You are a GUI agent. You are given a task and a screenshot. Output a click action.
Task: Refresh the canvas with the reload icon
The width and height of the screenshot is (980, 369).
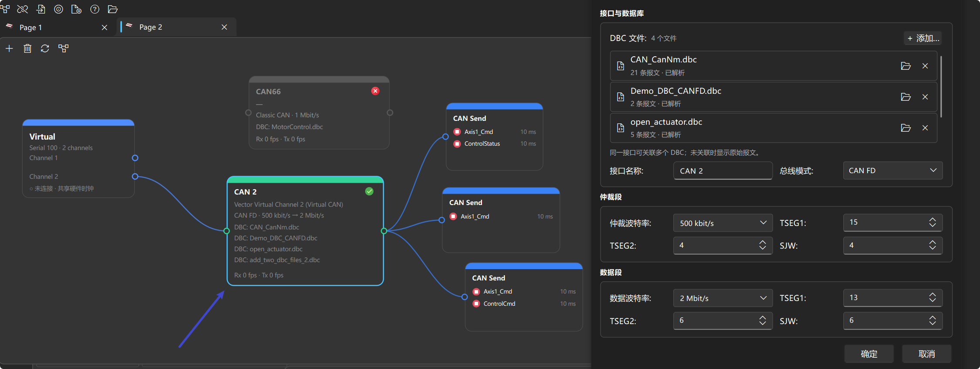pos(45,48)
